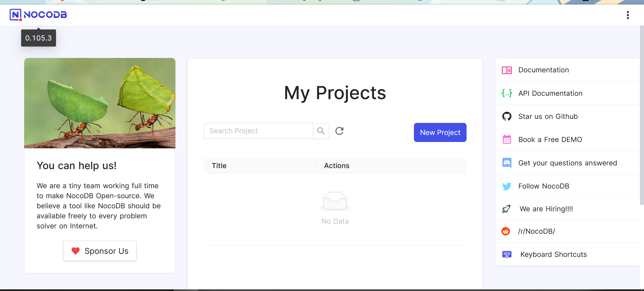The height and width of the screenshot is (291, 644).
Task: Click the red heart icon on Sponsor Us
Action: coord(75,251)
